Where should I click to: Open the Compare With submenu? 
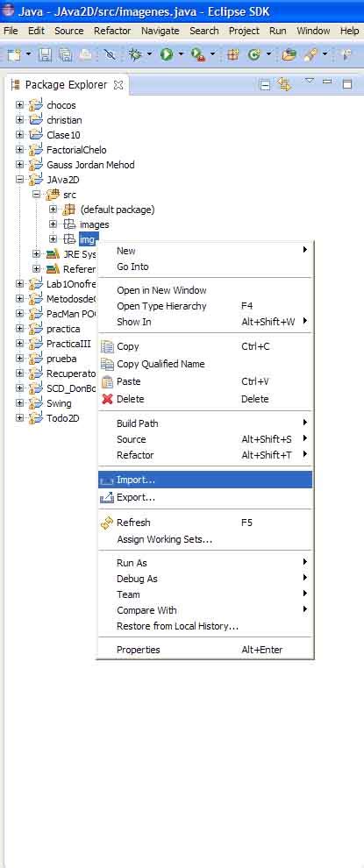click(x=205, y=610)
